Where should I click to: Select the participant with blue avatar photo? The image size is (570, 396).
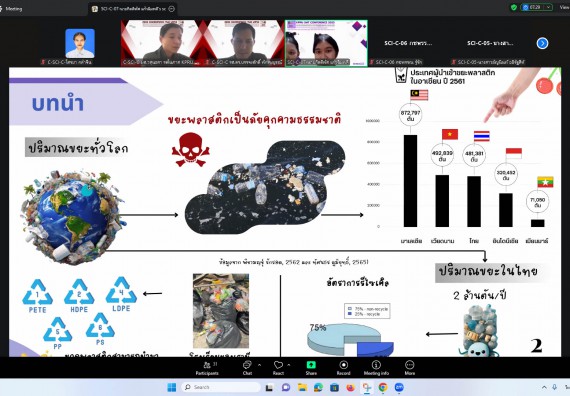click(x=80, y=44)
